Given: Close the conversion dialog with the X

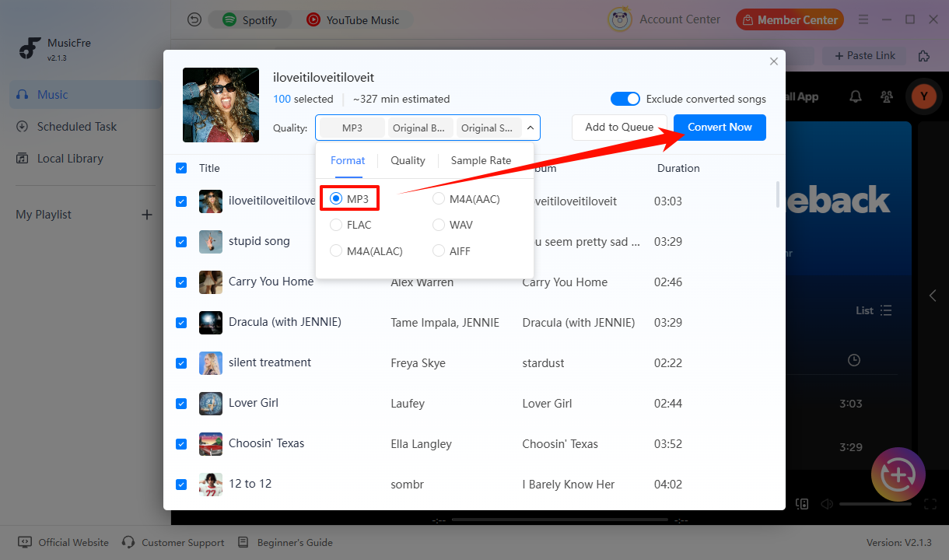Looking at the screenshot, I should [773, 61].
